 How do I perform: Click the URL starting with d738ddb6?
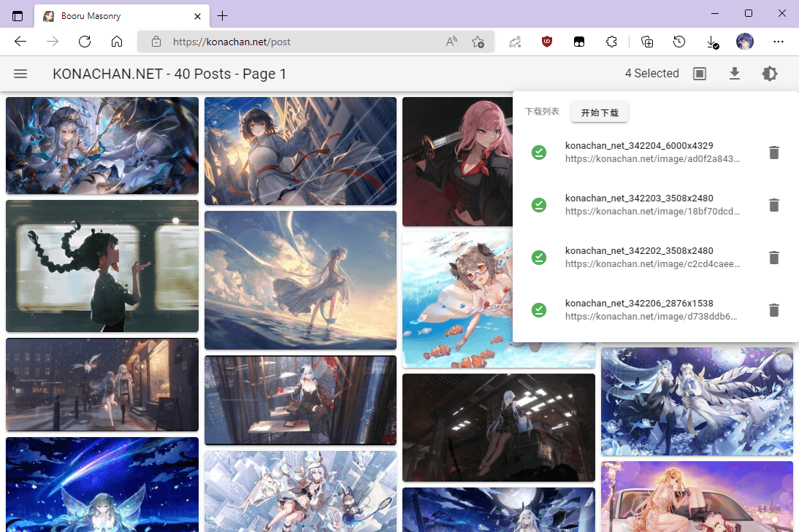click(x=651, y=316)
